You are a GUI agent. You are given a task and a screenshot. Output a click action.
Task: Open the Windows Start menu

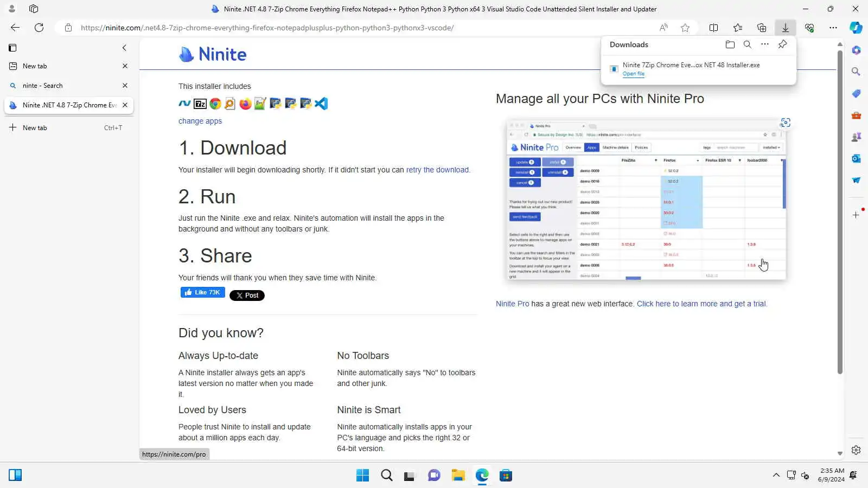tap(362, 476)
